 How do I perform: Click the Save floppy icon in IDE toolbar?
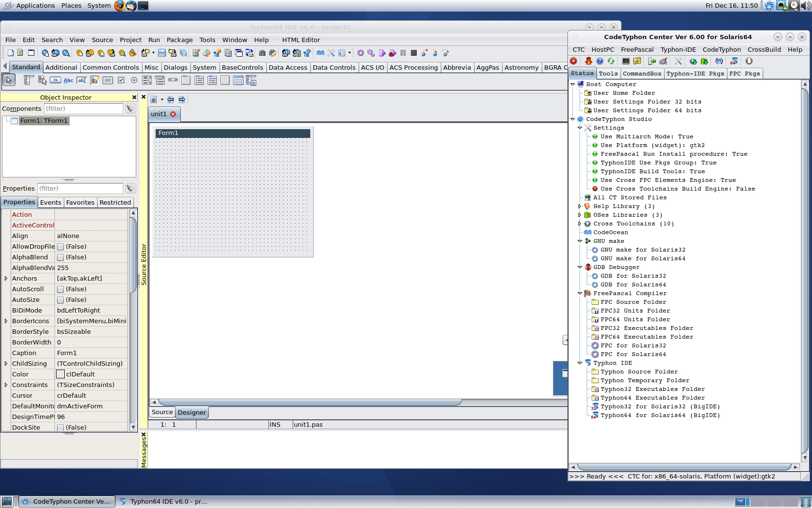(x=162, y=53)
